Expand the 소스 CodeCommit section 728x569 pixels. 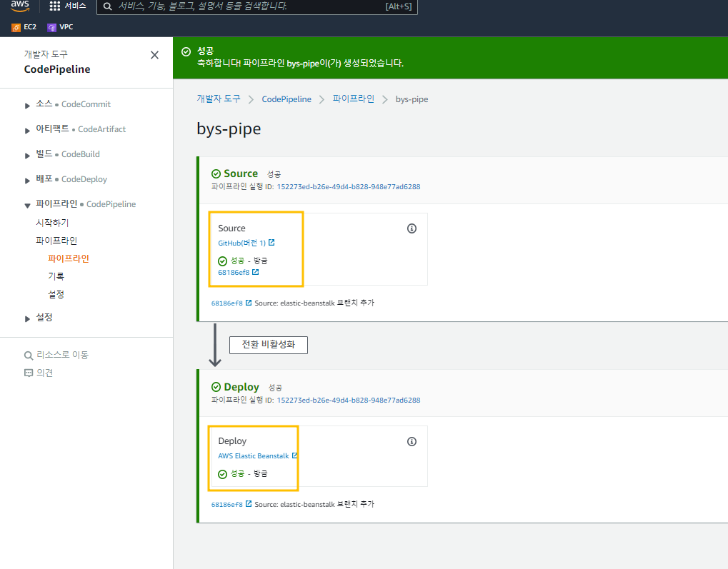click(27, 106)
